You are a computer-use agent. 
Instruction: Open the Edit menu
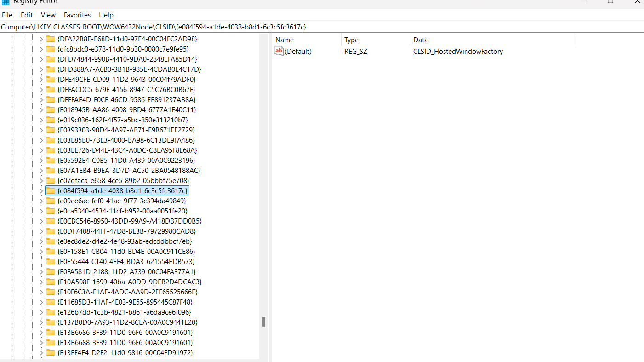point(27,15)
